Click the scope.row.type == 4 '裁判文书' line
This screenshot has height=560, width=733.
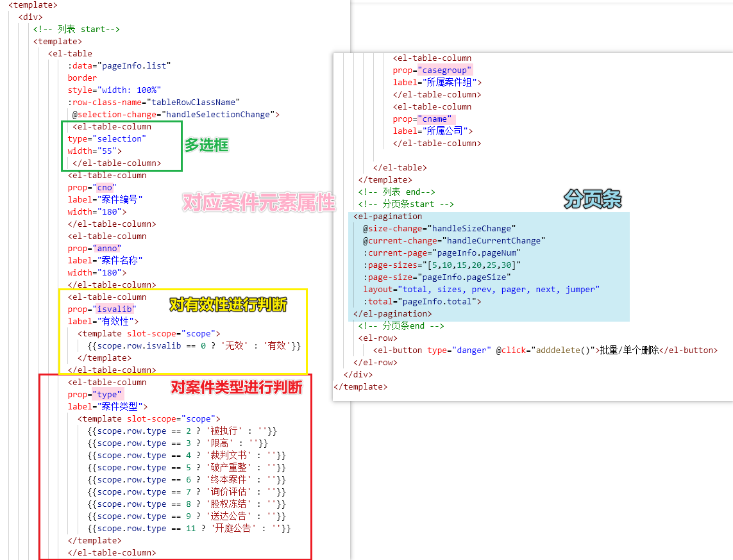click(187, 456)
